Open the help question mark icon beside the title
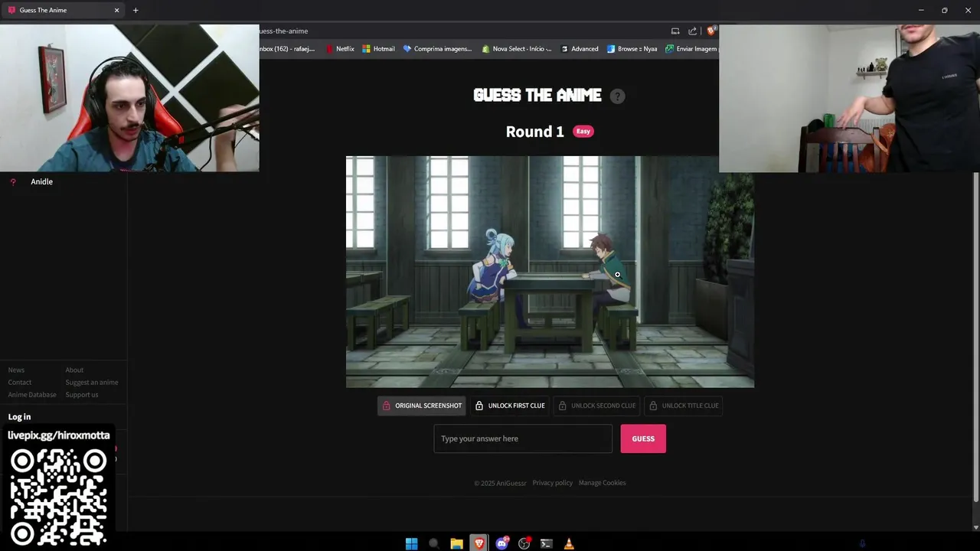Viewport: 980px width, 551px height. (617, 96)
